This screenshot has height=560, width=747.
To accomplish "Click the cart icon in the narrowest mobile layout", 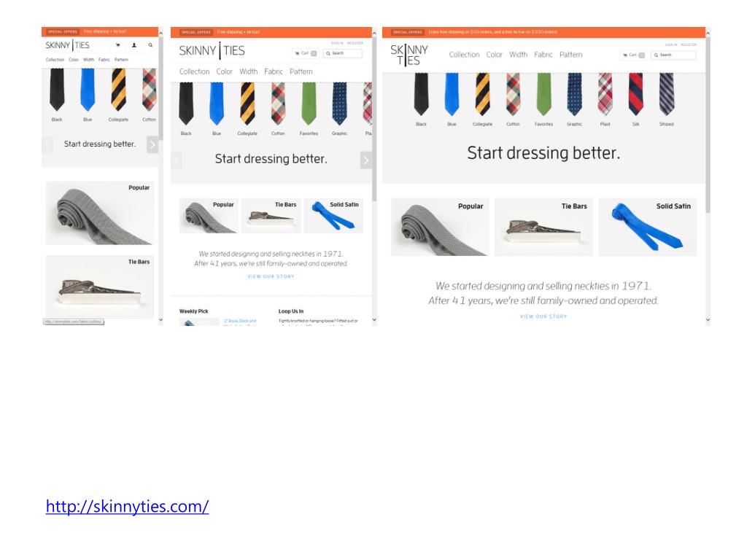I will 117,45.
